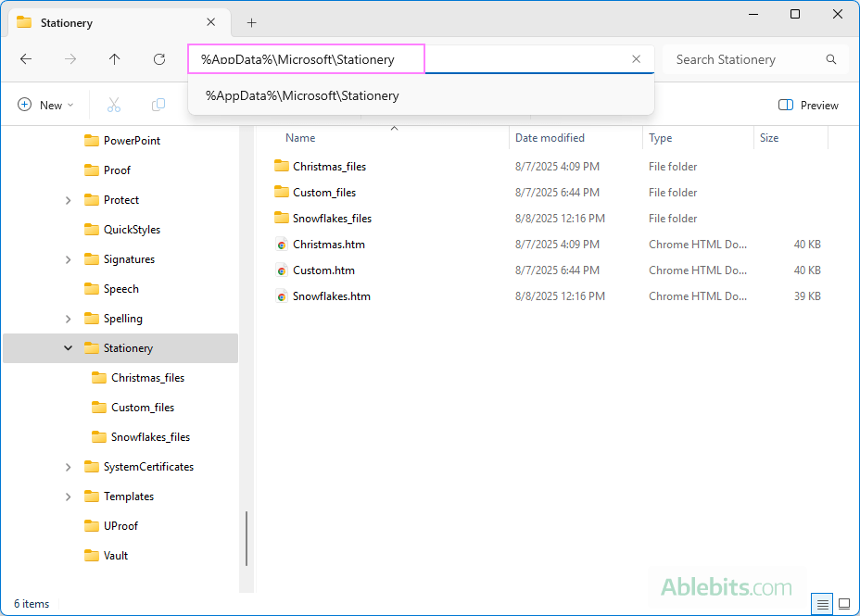This screenshot has height=616, width=860.
Task: Go back with the back arrow
Action: pyautogui.click(x=26, y=59)
